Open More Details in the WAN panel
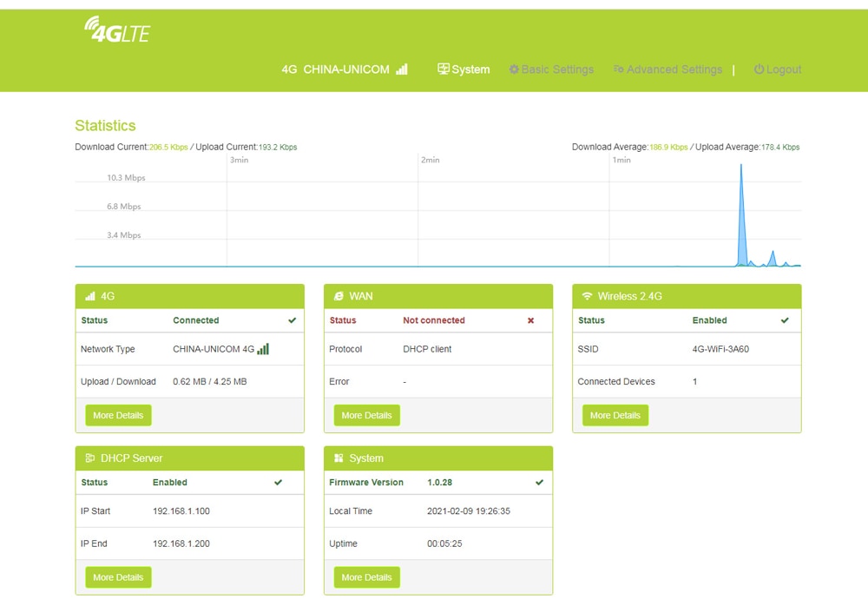 366,415
